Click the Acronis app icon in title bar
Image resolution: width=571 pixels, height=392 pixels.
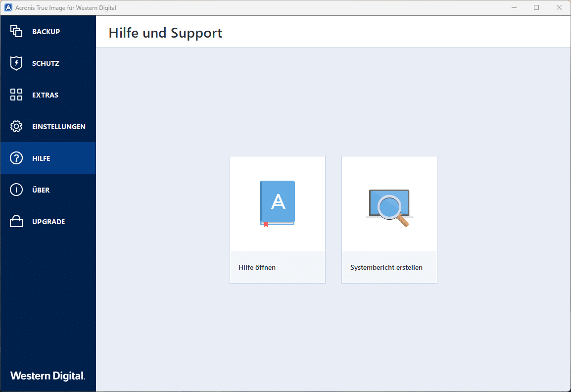tap(8, 8)
